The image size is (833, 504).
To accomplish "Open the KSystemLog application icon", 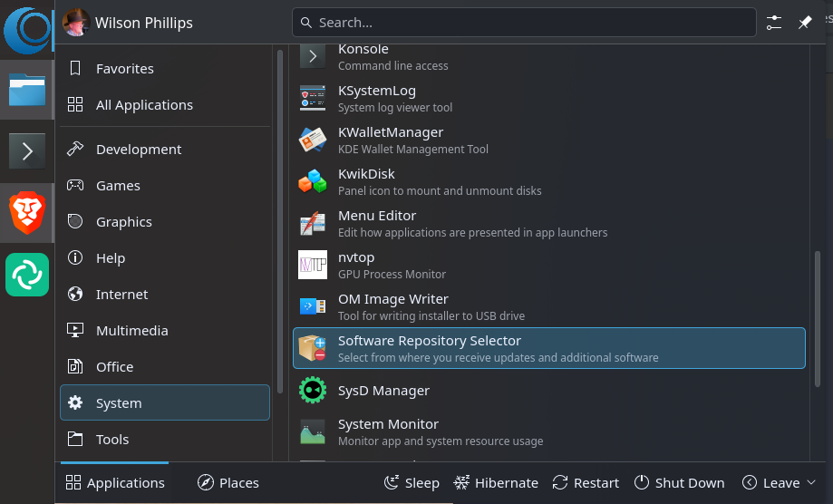I will point(313,98).
